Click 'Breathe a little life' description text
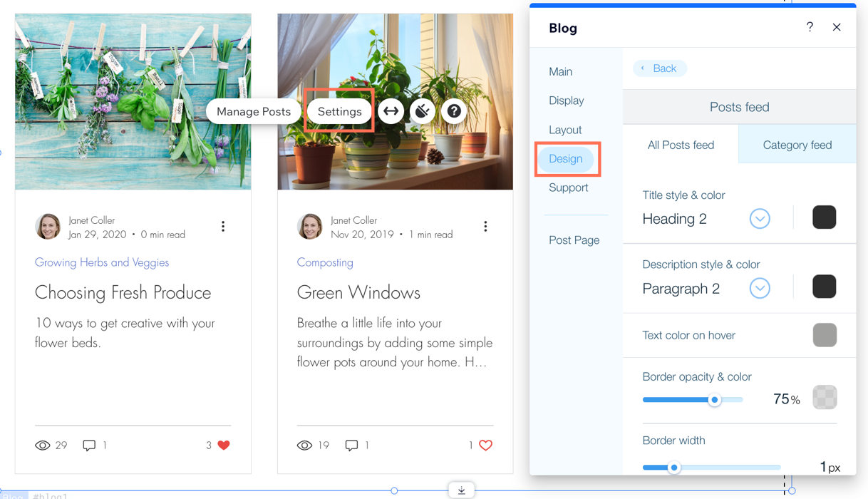 (x=395, y=343)
